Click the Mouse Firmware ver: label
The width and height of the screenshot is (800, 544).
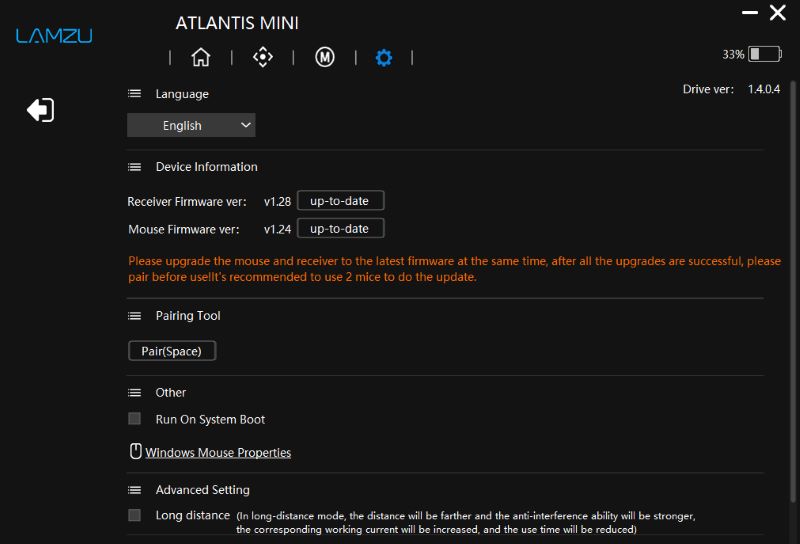(x=184, y=230)
